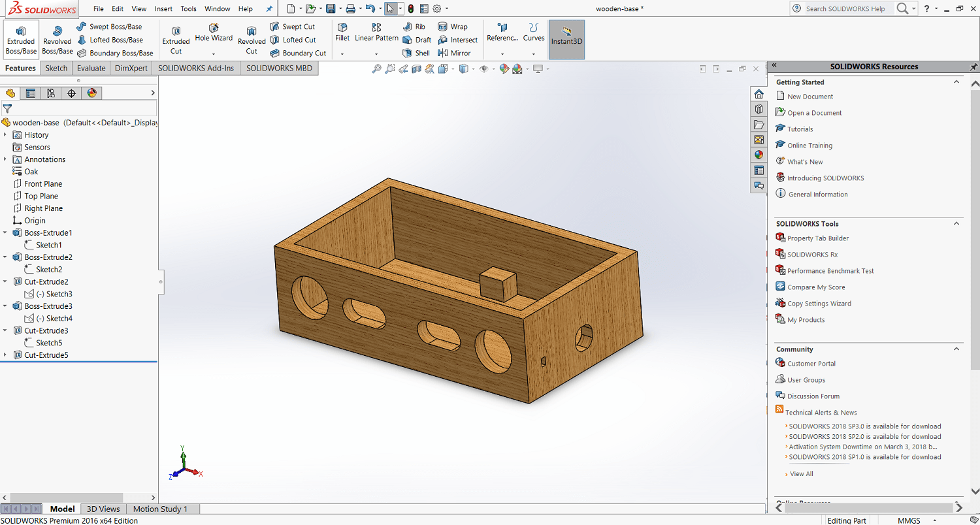Select the Revolved Boss/Base tool
The image size is (980, 525).
(x=57, y=40)
